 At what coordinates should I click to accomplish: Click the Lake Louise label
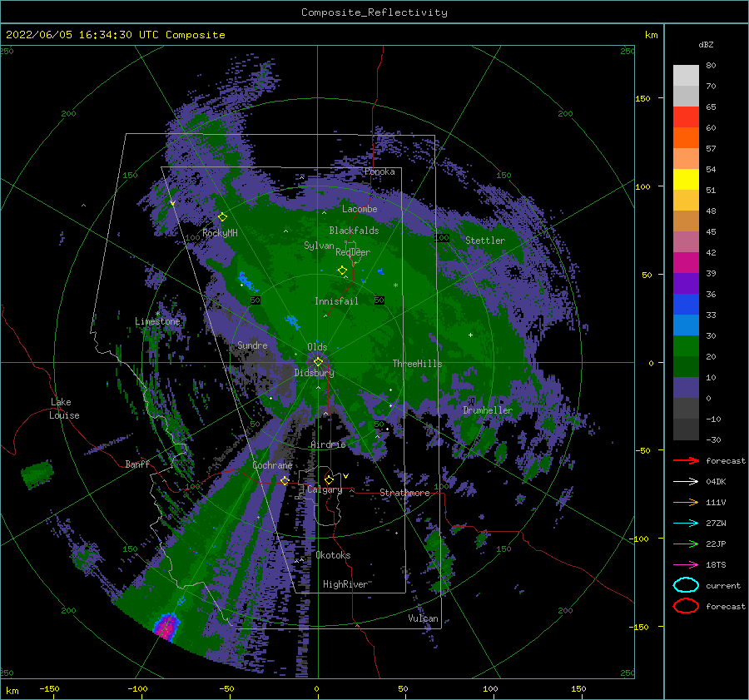64,409
